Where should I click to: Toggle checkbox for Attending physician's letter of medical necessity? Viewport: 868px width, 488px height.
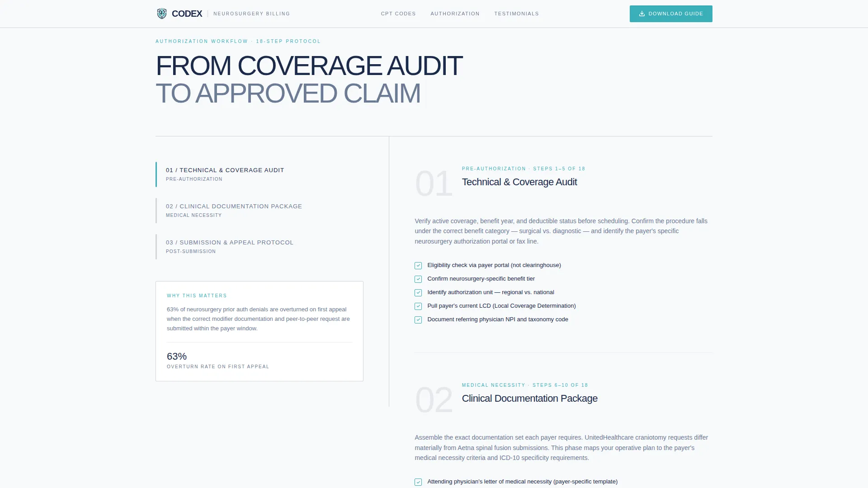418,482
